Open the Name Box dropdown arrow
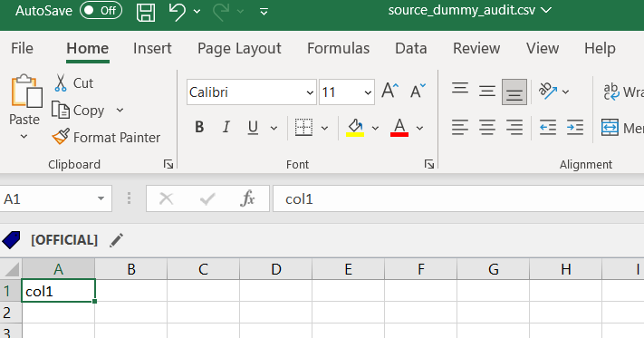The image size is (644, 338). tap(101, 198)
